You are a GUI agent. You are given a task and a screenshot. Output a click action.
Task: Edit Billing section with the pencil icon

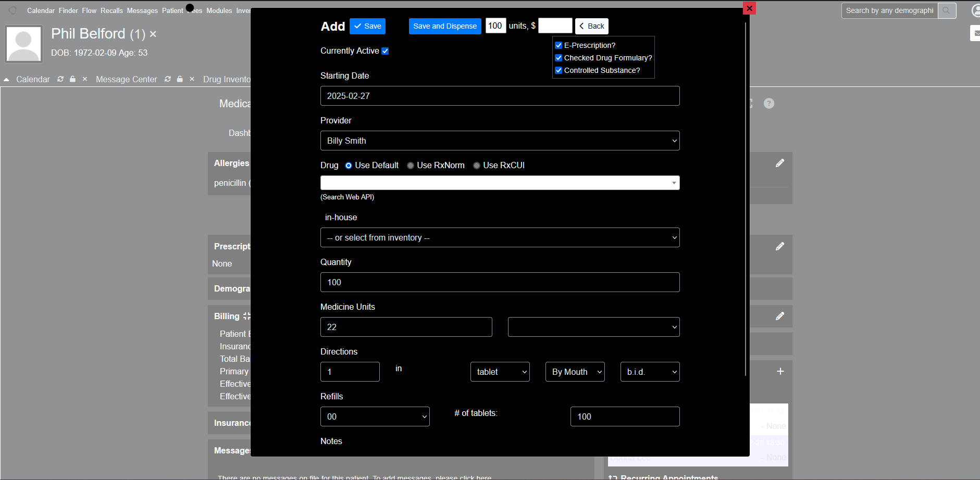click(780, 316)
